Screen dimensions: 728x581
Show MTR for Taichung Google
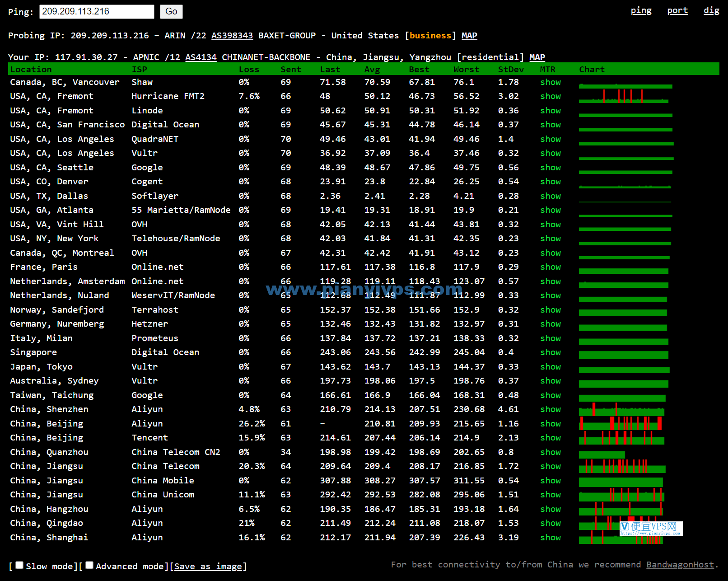pos(551,395)
